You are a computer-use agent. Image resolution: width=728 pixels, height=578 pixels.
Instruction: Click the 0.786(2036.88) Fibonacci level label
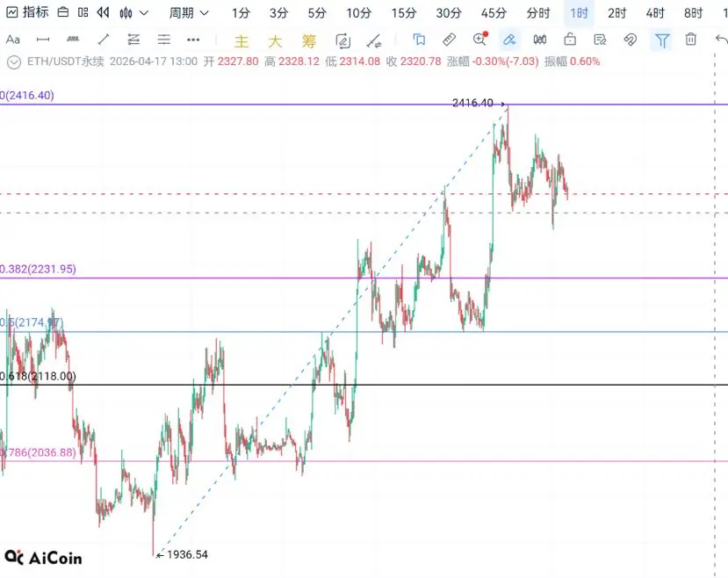click(38, 452)
